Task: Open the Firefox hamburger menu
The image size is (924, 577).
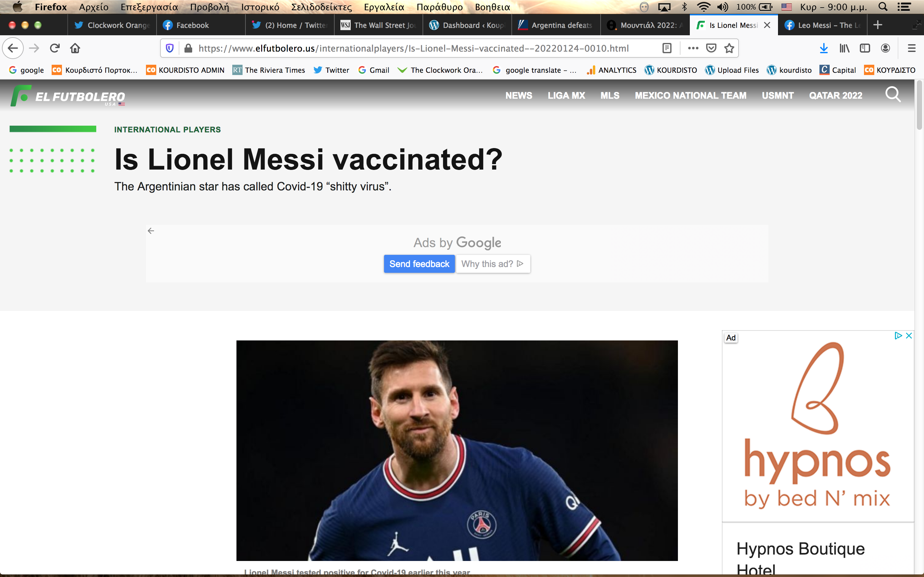Action: (x=912, y=48)
